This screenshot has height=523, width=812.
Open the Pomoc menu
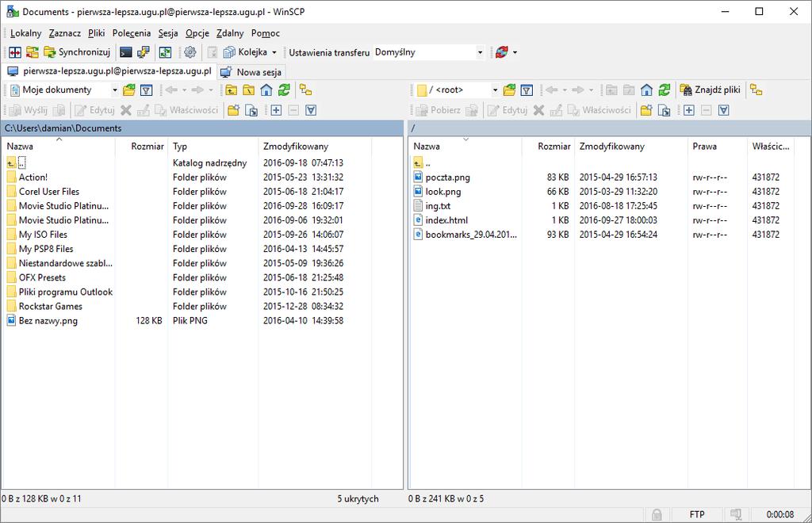coord(266,33)
